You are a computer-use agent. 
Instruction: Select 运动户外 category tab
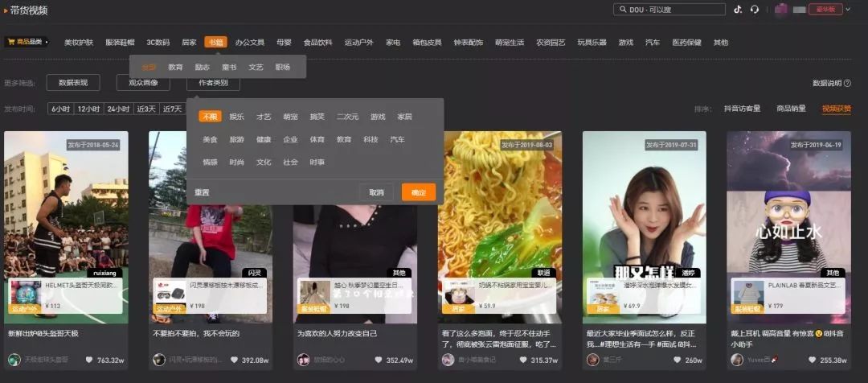(x=358, y=43)
